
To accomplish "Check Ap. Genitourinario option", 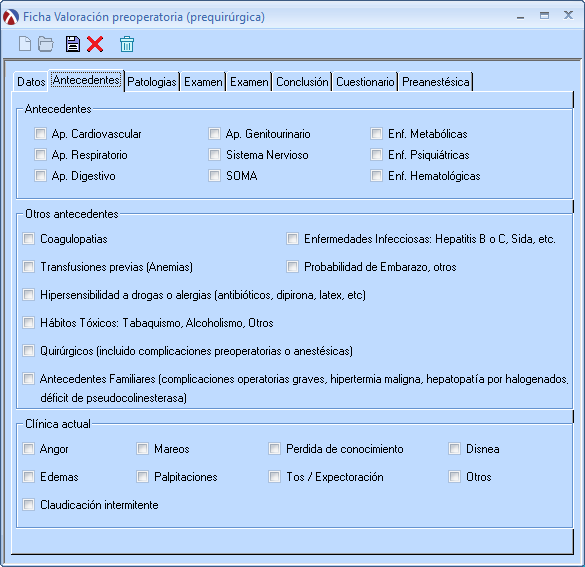I will pos(215,134).
